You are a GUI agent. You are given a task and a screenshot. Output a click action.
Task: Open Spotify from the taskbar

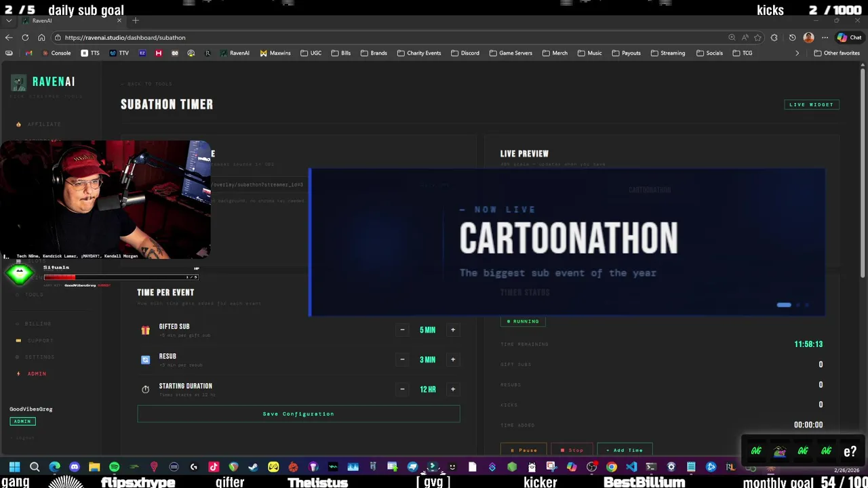tap(114, 466)
